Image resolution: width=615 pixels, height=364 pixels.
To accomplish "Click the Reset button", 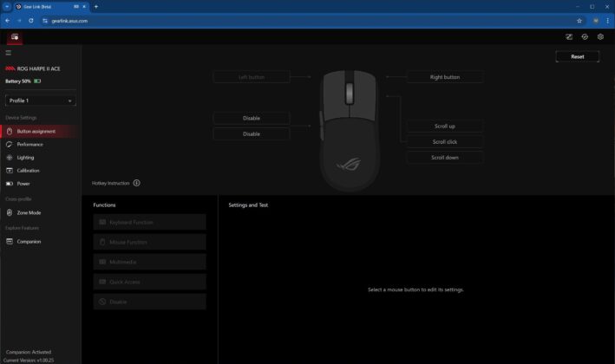I will coord(578,57).
